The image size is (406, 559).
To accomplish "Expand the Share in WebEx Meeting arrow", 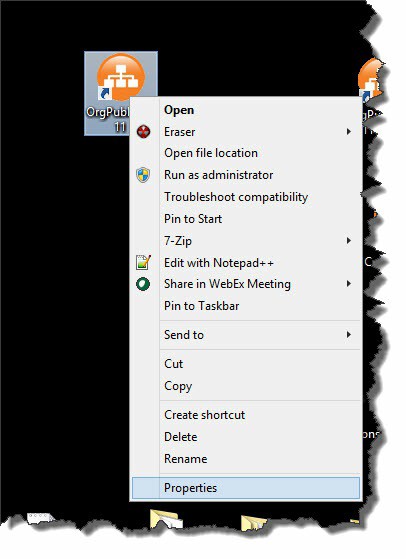I will (349, 284).
